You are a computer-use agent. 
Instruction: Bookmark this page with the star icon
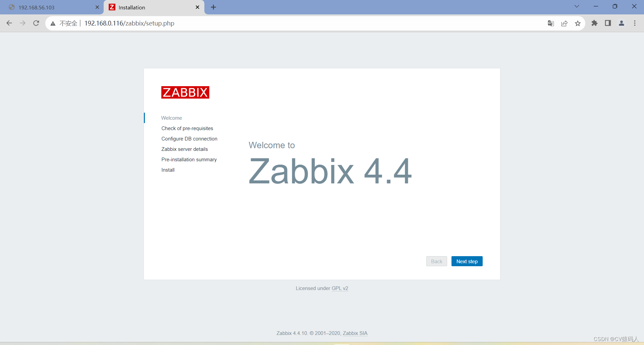[x=578, y=23]
